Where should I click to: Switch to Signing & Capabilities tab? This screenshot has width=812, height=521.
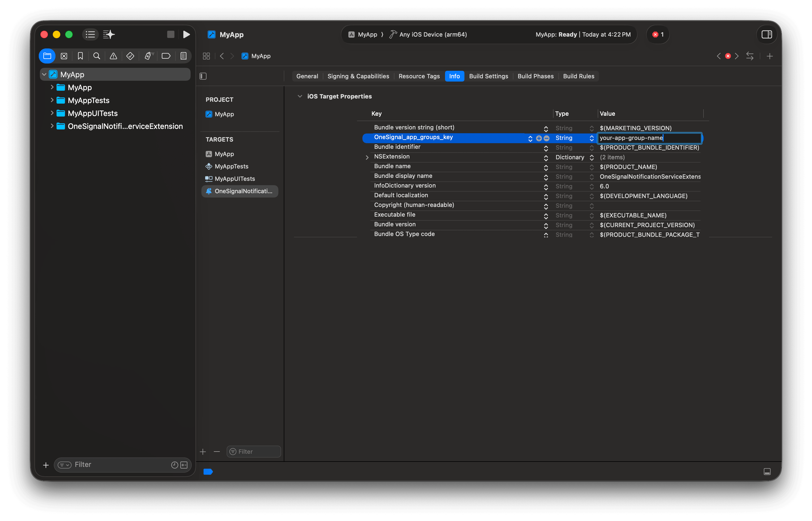(x=358, y=76)
